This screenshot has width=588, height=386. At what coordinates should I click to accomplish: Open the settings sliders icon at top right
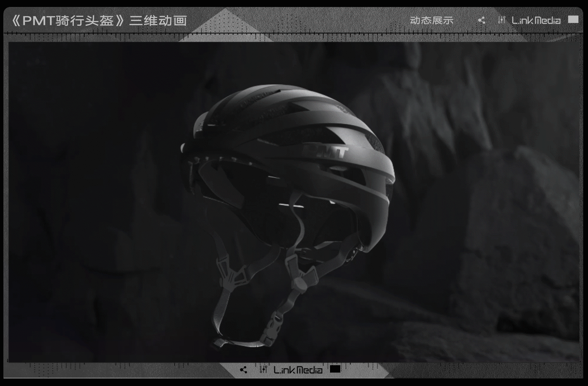click(x=501, y=20)
